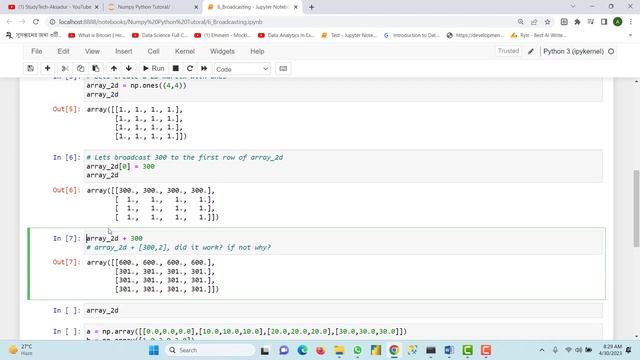Open the View menu

pos(92,51)
